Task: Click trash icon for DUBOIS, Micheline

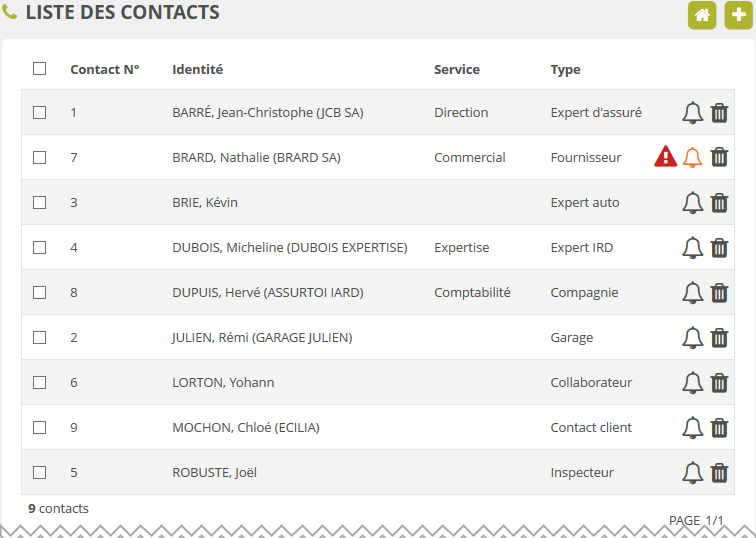Action: [x=719, y=248]
